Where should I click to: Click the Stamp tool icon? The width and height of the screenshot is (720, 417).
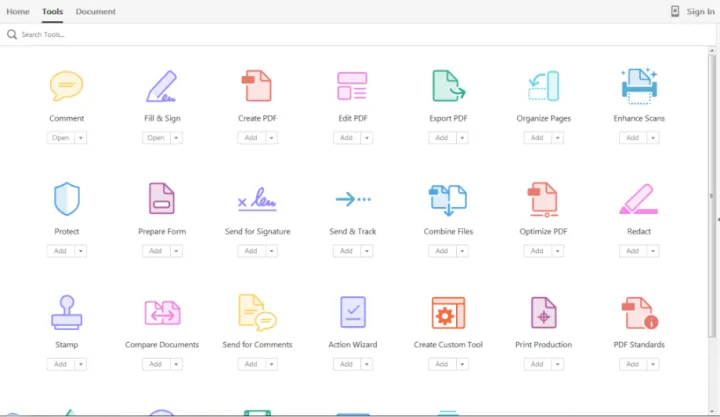[x=66, y=312]
